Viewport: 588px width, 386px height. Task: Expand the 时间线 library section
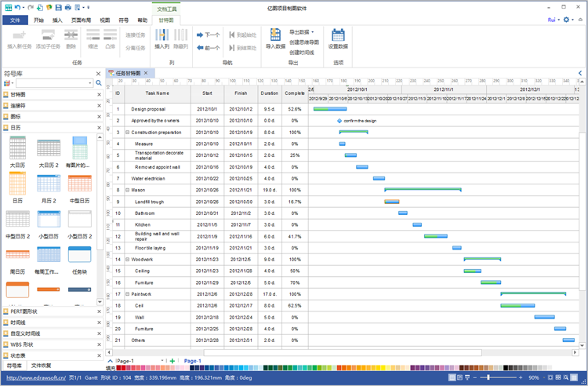pyautogui.click(x=51, y=322)
